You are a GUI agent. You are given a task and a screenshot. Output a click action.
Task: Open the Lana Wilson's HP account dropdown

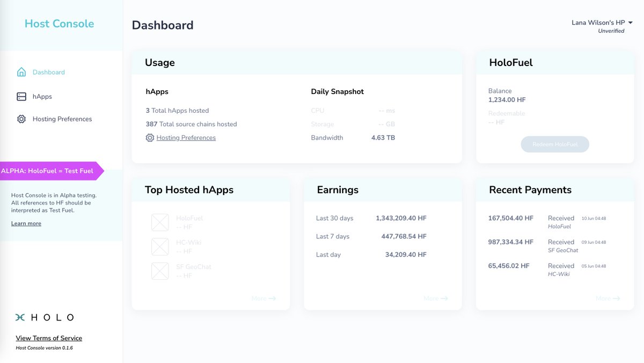602,23
